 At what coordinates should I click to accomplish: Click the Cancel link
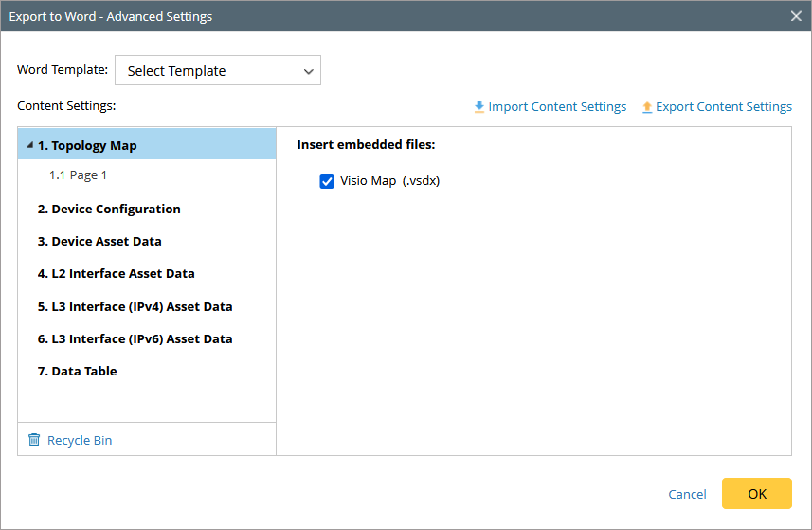point(687,494)
